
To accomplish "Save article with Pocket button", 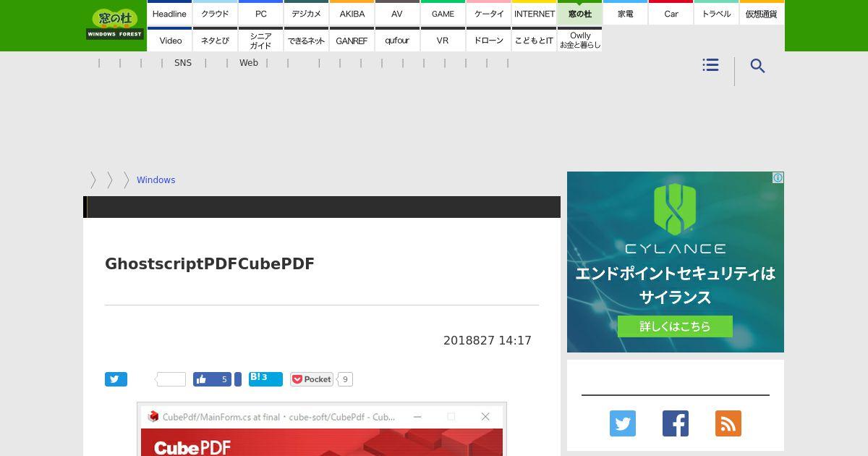I will [x=312, y=379].
